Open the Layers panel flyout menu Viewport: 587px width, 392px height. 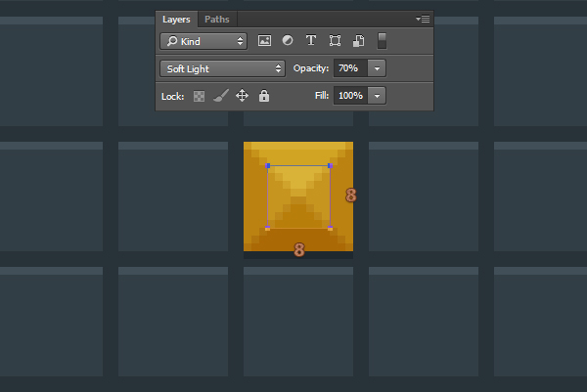(x=423, y=19)
